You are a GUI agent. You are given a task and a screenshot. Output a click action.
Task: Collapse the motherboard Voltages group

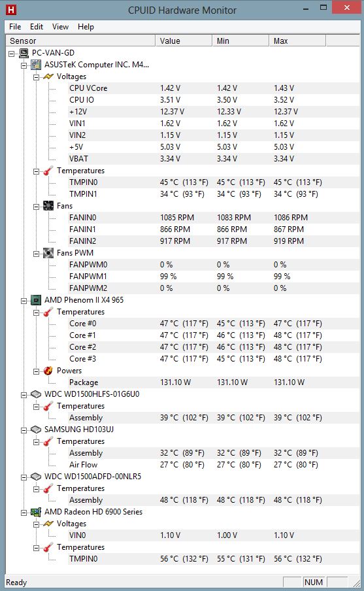click(x=36, y=77)
